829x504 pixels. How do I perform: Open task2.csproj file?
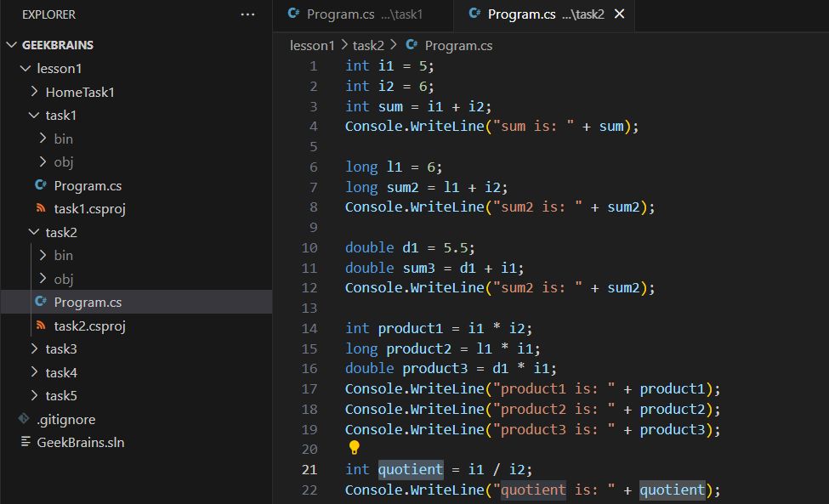click(89, 326)
